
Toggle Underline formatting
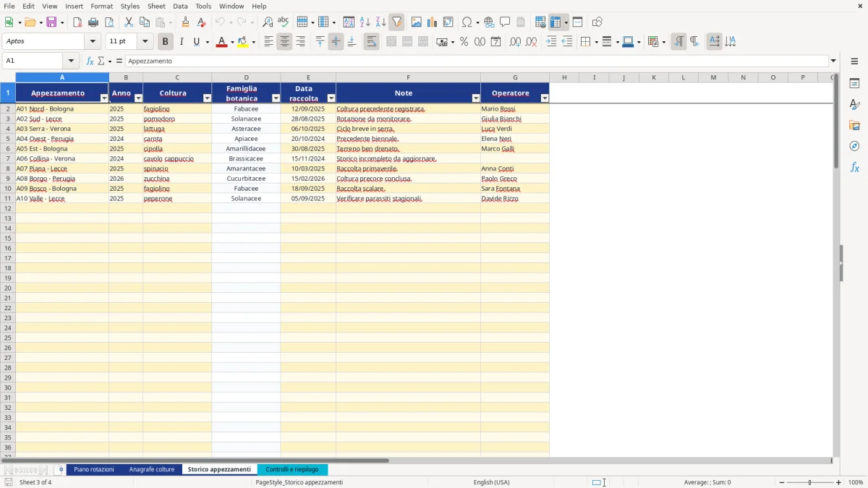196,42
